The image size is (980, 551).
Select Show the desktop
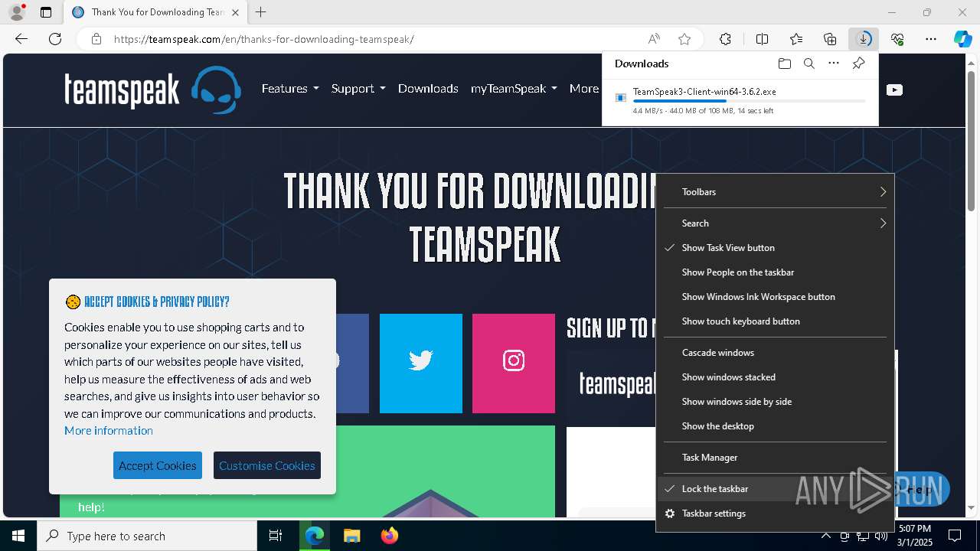click(775, 426)
